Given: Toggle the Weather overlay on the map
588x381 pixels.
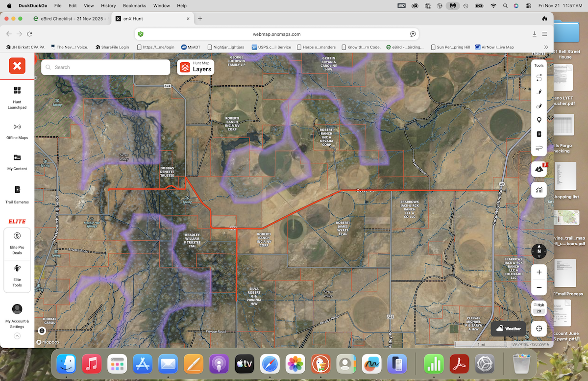Looking at the screenshot, I should point(508,329).
